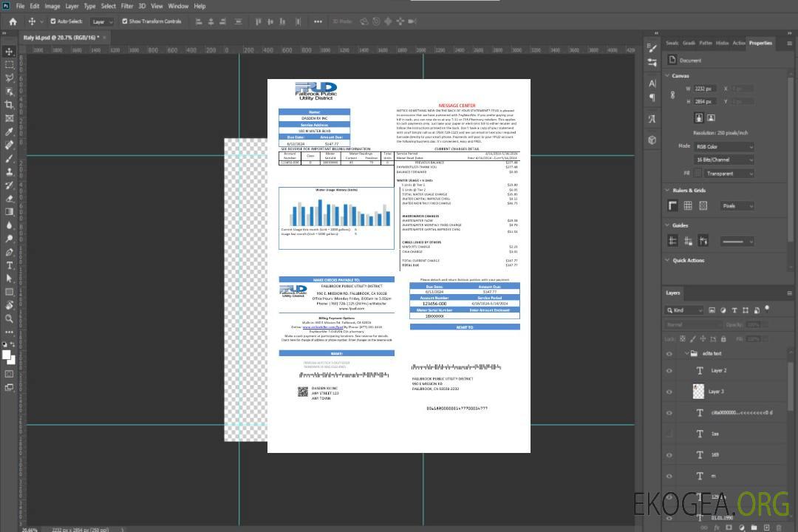Viewport: 798px width, 532px height.
Task: Toggle Quick Mask mode icon
Action: [x=9, y=374]
